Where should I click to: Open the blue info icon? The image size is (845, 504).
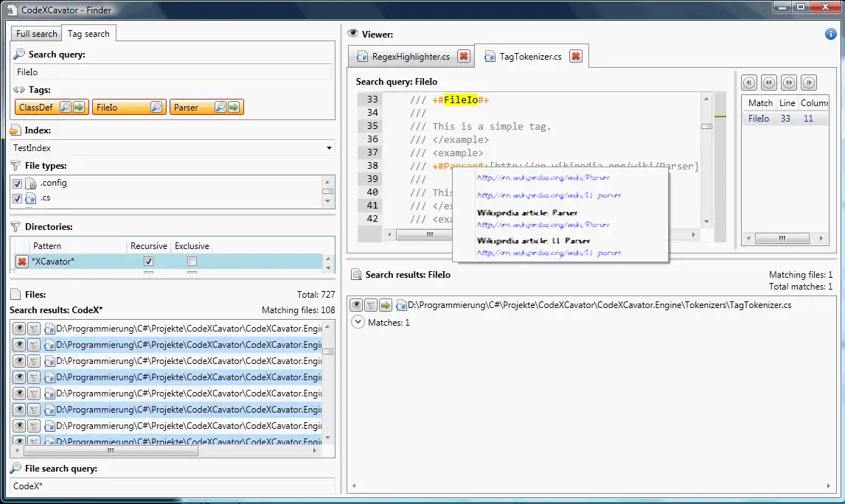830,34
